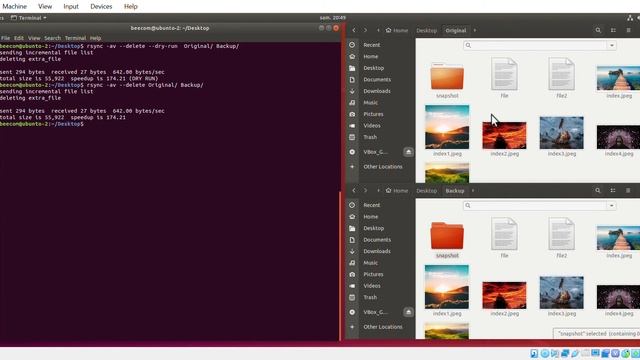Open the View menu in VirtualBox
The image size is (640, 360).
pyautogui.click(x=45, y=7)
